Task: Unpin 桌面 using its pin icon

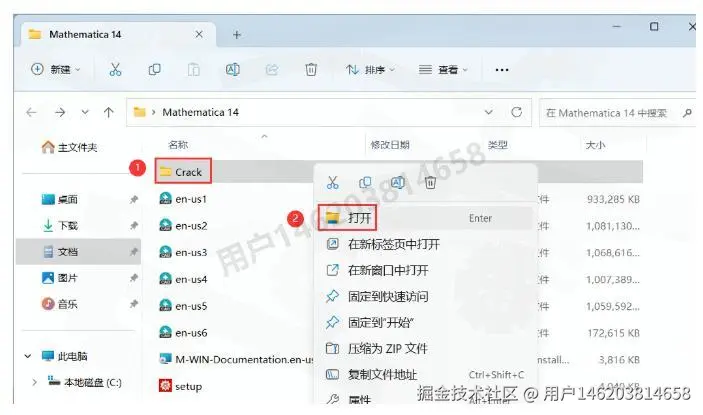Action: (134, 199)
